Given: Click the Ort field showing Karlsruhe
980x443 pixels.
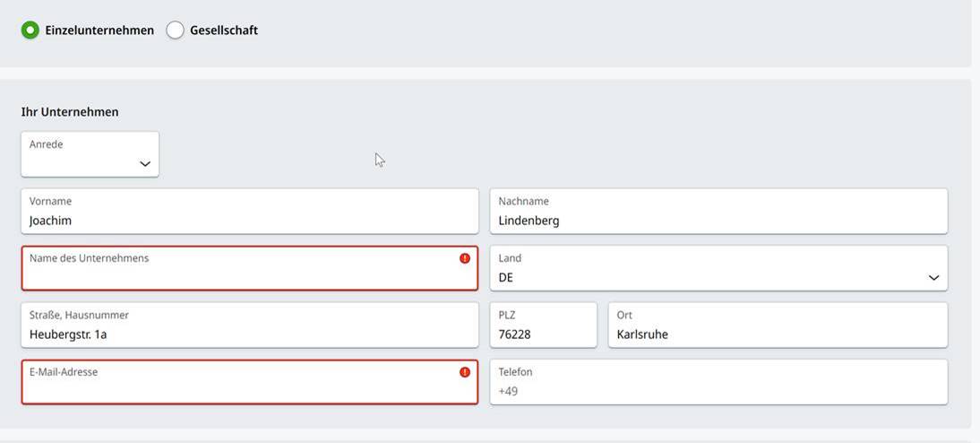Looking at the screenshot, I should pos(778,325).
